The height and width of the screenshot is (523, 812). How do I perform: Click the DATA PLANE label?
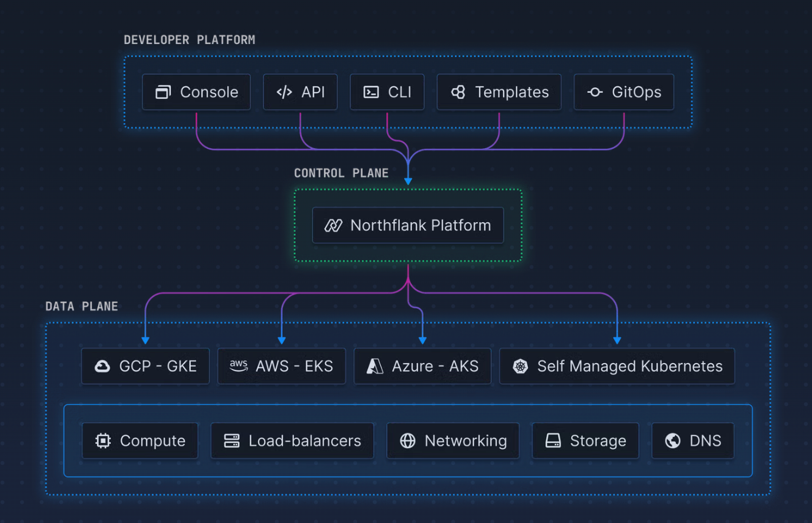point(81,306)
